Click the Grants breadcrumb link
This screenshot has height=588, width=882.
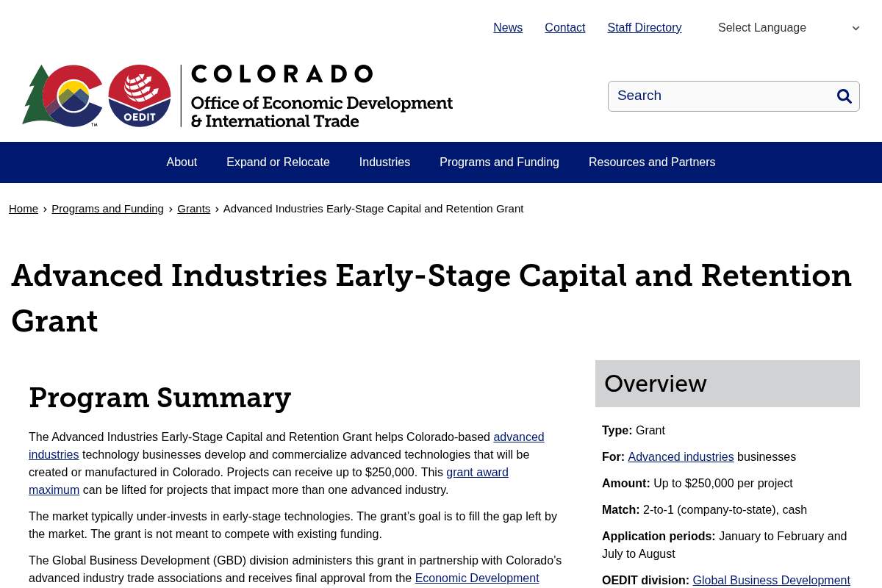pos(194,209)
